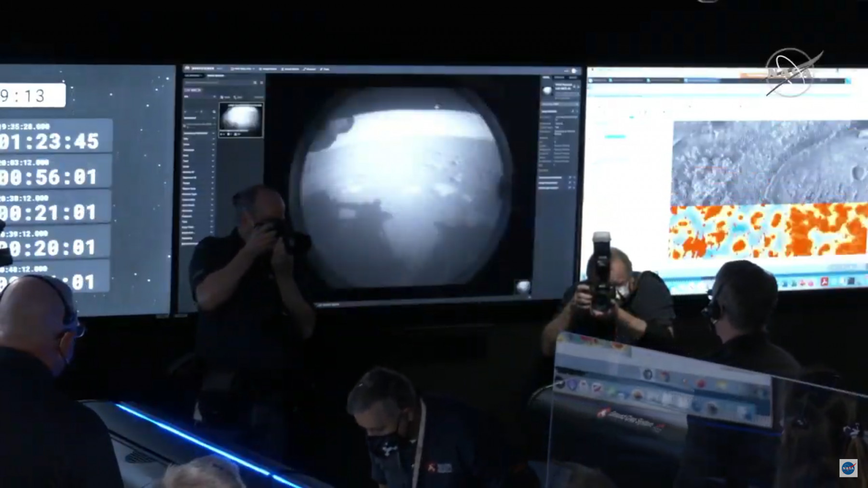Click the Mars thumbnail in right details panel
Viewport: 868px width, 488px height.
pos(547,90)
